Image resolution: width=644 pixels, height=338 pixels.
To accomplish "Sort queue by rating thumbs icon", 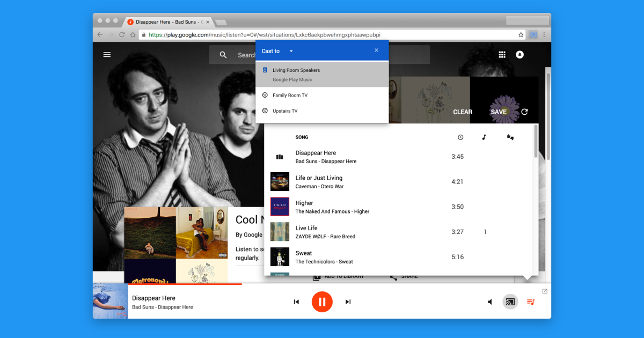I will pos(510,137).
